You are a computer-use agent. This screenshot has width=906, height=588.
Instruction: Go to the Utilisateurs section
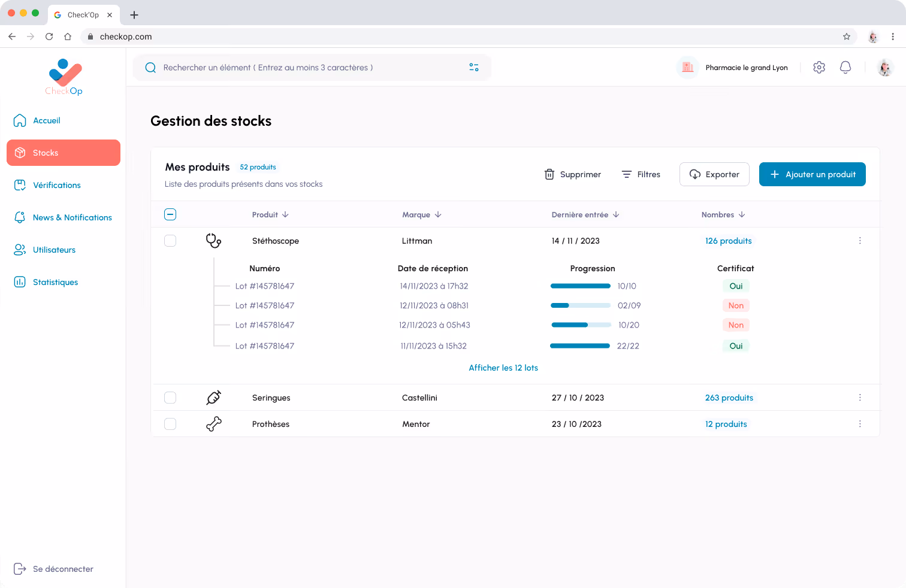click(54, 250)
